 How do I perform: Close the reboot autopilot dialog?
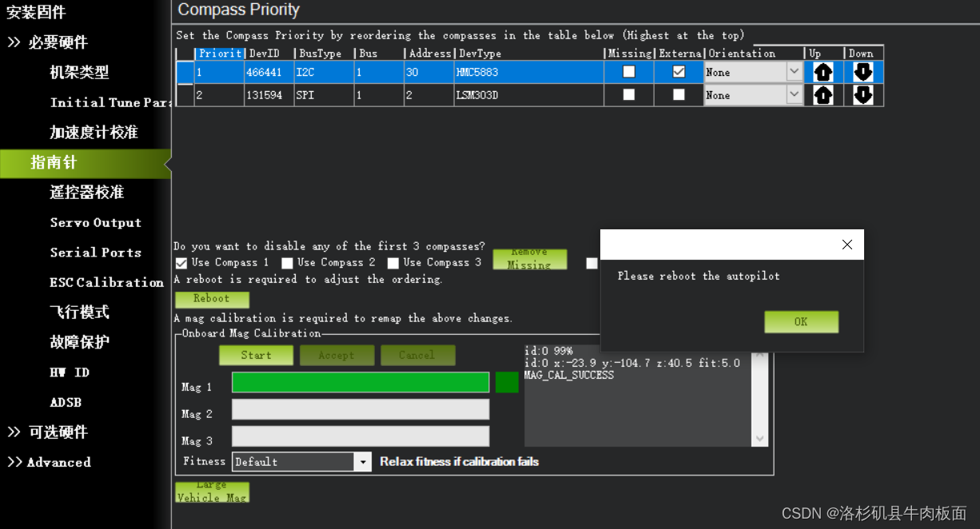tap(847, 245)
